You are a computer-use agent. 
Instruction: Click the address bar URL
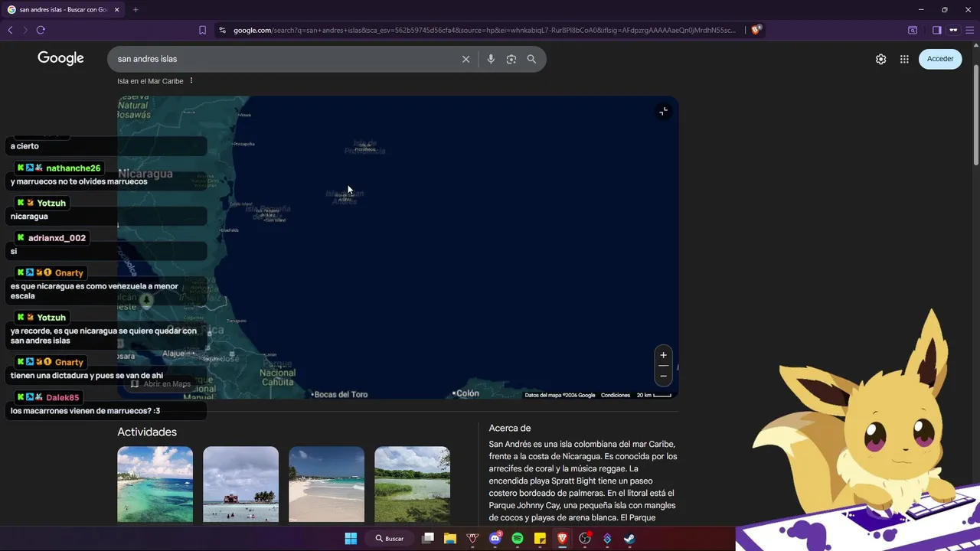[485, 30]
